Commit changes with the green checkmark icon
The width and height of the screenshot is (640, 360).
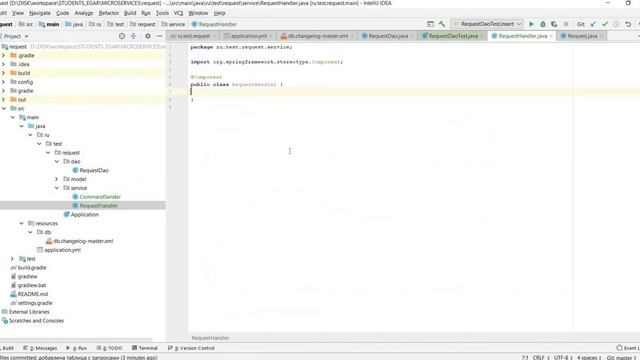(x=604, y=24)
